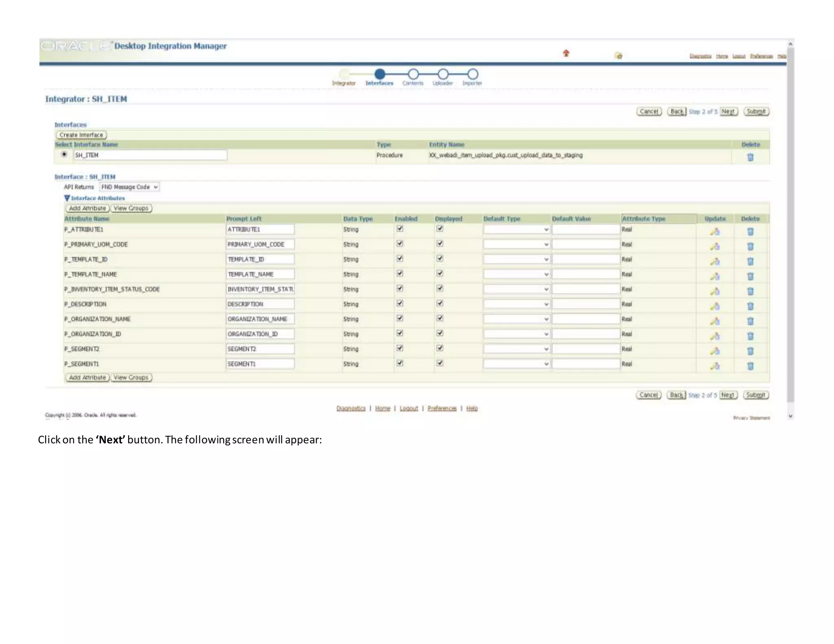
Task: Click trash icon for P_SEGMENT1 row
Action: pos(750,366)
